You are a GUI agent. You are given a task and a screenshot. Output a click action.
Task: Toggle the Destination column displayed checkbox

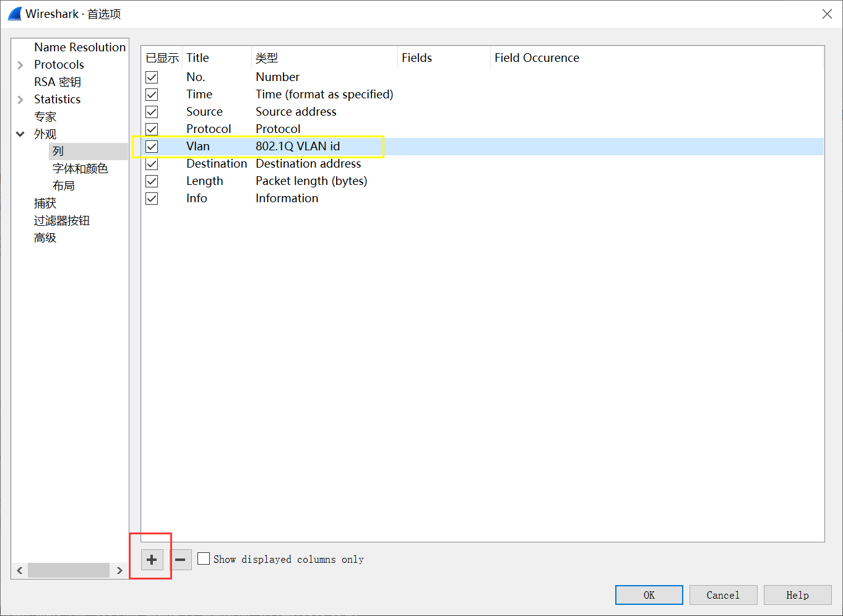(x=152, y=164)
